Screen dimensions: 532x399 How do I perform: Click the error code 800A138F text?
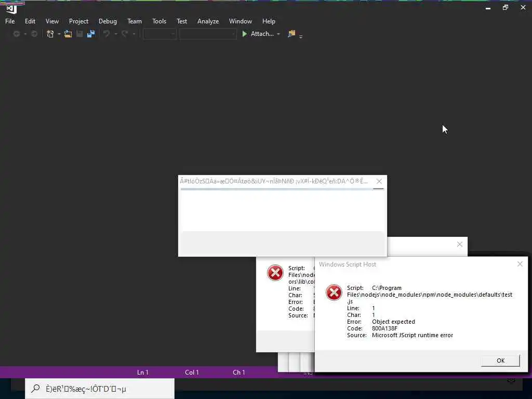[384, 328]
